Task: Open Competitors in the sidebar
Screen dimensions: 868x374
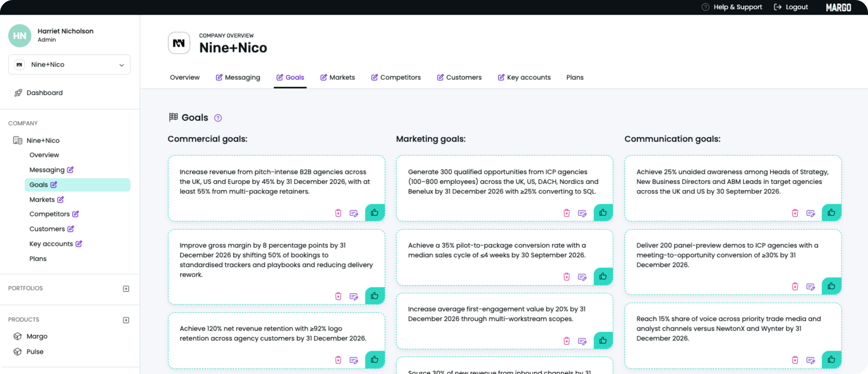Action: pyautogui.click(x=54, y=214)
